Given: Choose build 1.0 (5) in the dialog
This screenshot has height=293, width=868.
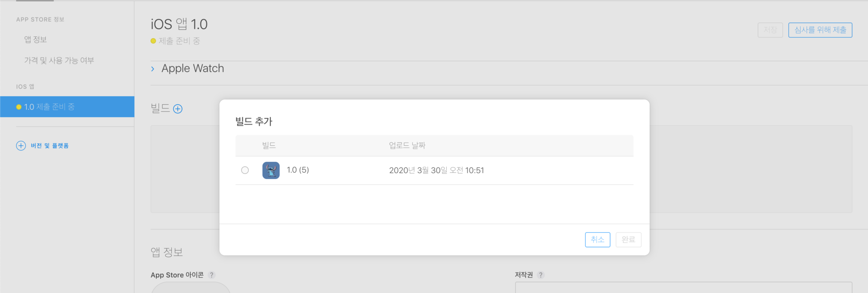Looking at the screenshot, I should 298,170.
